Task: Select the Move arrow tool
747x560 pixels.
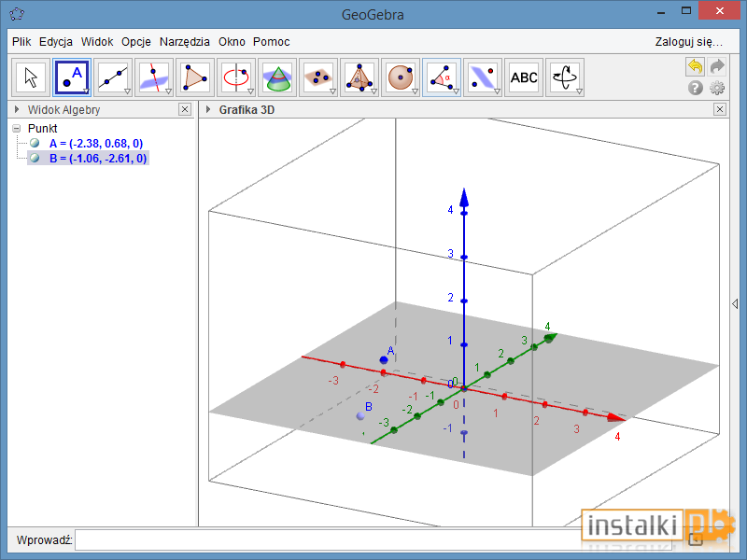Action: tap(31, 77)
